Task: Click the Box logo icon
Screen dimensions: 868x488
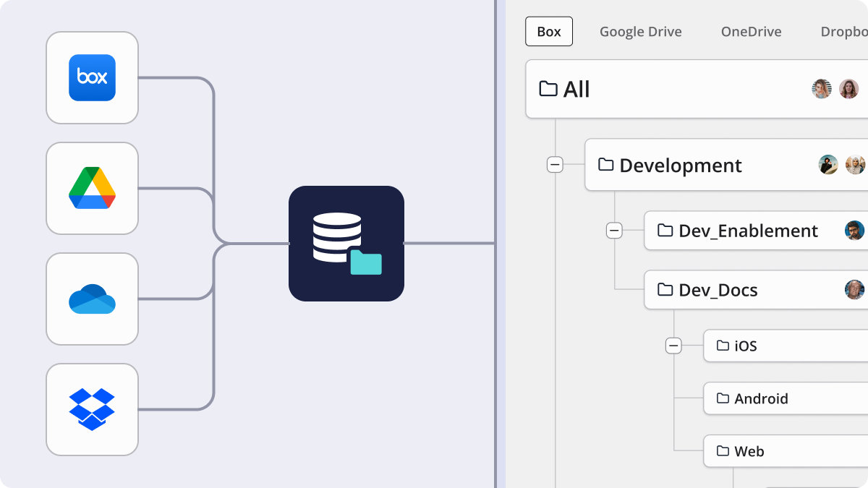Action: (x=92, y=77)
